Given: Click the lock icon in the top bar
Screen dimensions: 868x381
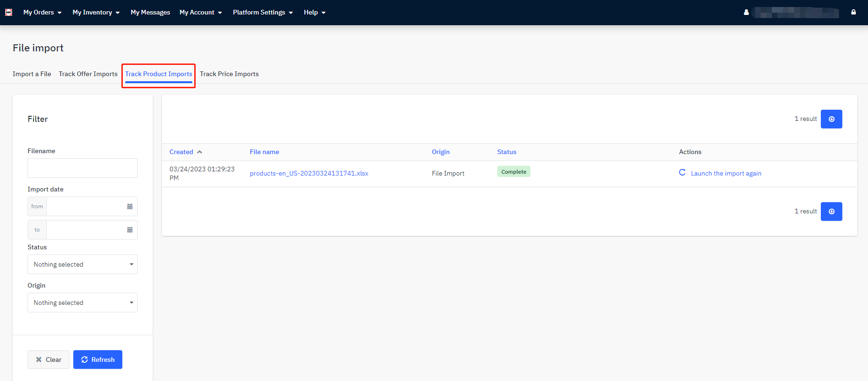Looking at the screenshot, I should (853, 12).
